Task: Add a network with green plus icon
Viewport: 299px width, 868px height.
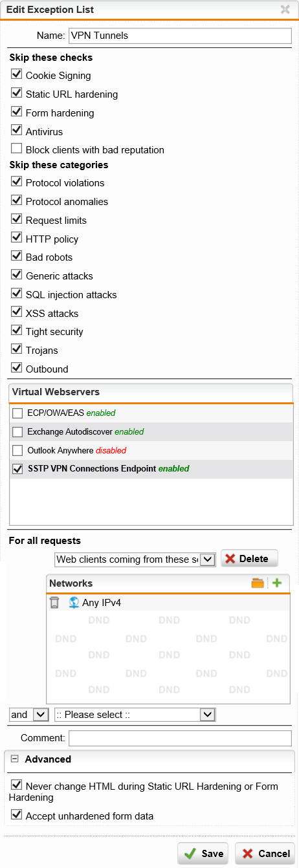Action: (x=277, y=583)
